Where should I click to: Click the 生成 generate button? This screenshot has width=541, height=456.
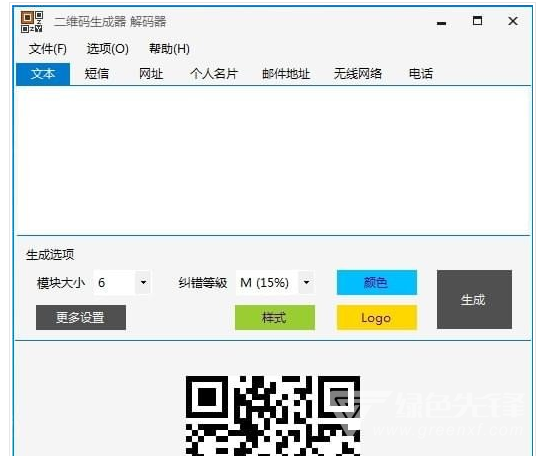474,299
